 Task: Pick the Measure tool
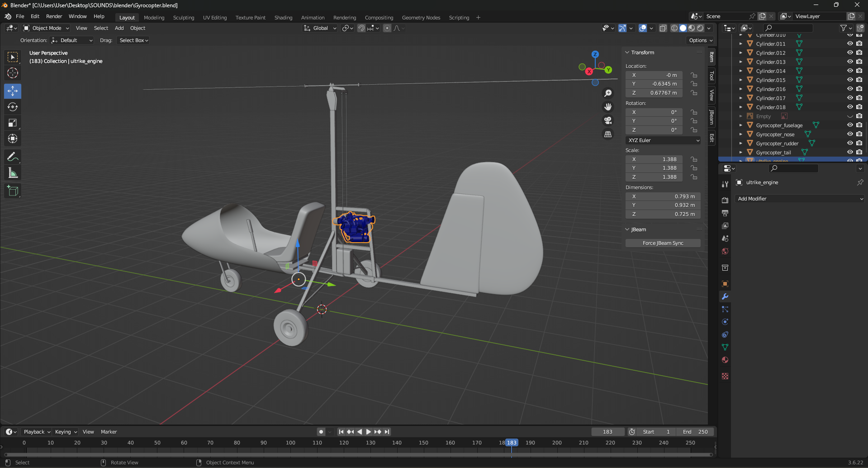click(13, 173)
